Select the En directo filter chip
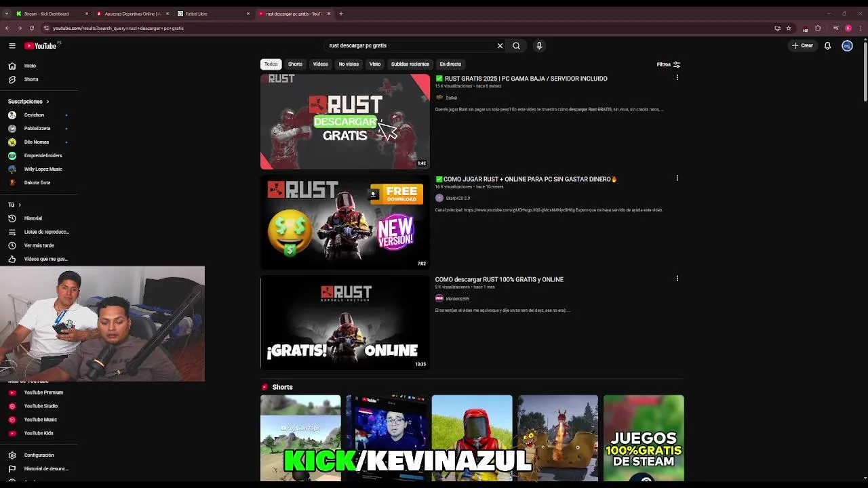The image size is (868, 488). tap(450, 64)
